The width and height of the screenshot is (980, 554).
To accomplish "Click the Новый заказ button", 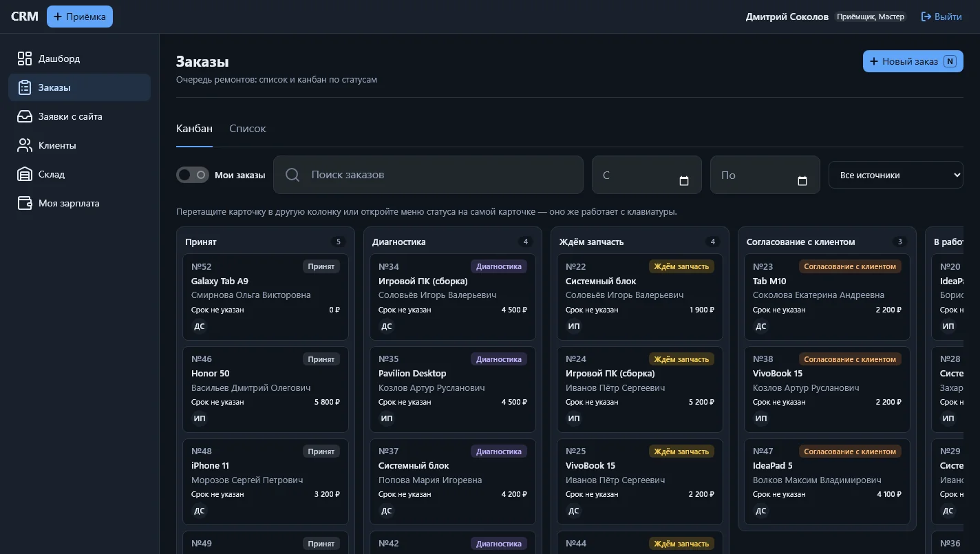I will pyautogui.click(x=913, y=61).
